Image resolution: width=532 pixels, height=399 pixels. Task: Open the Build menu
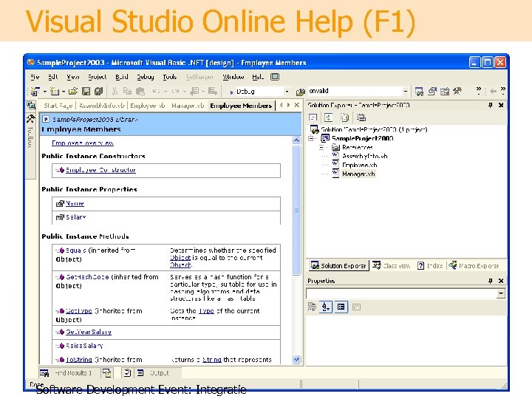pyautogui.click(x=121, y=77)
